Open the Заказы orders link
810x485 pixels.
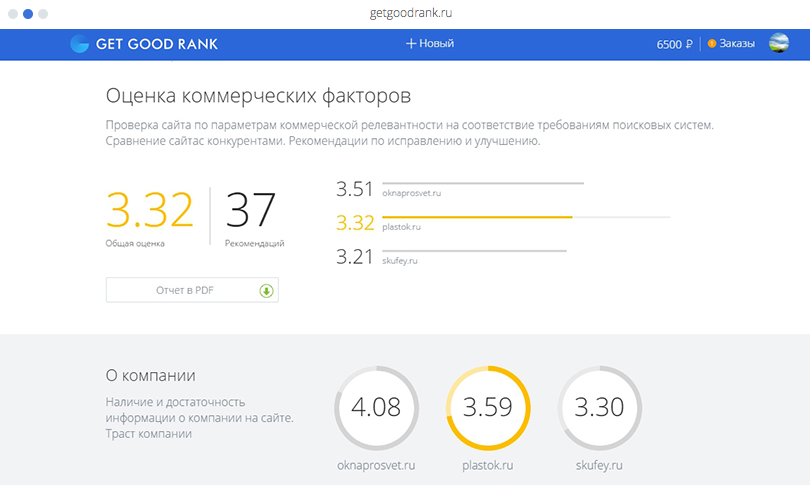tap(737, 43)
